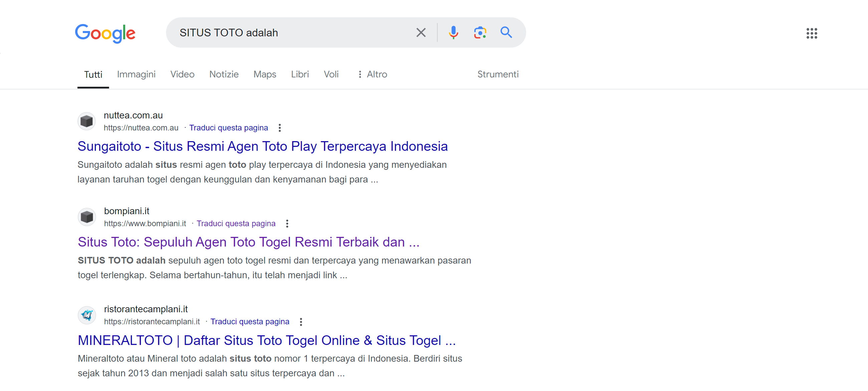
Task: Click the Google logo
Action: pos(105,33)
